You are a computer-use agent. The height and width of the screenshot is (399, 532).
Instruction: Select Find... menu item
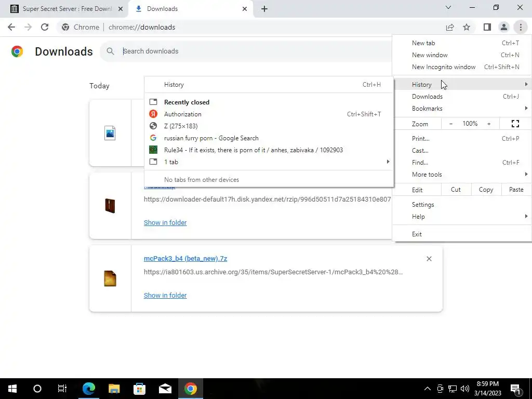(x=462, y=163)
